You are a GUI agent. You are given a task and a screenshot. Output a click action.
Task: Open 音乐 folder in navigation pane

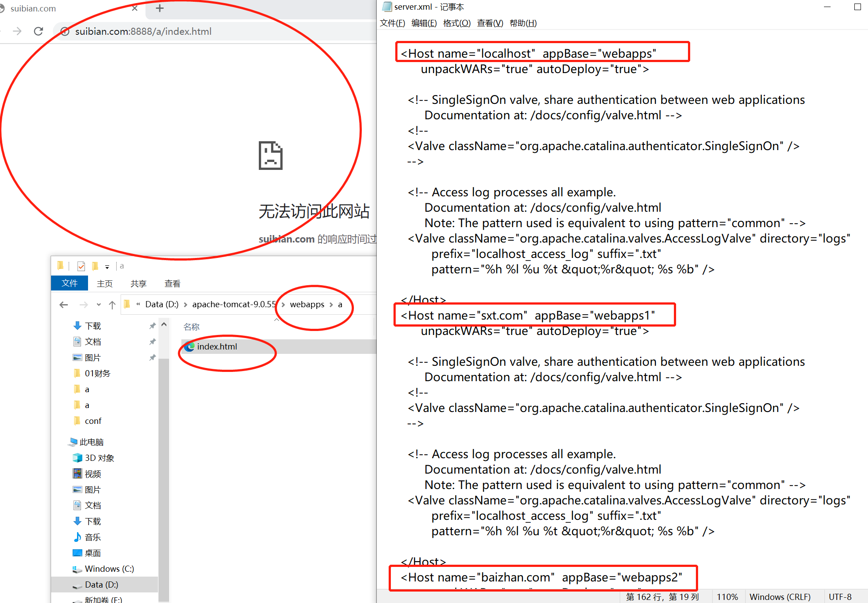click(93, 537)
